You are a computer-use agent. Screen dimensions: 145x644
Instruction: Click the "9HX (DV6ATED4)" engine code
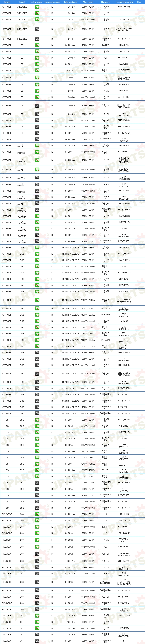click(x=124, y=178)
